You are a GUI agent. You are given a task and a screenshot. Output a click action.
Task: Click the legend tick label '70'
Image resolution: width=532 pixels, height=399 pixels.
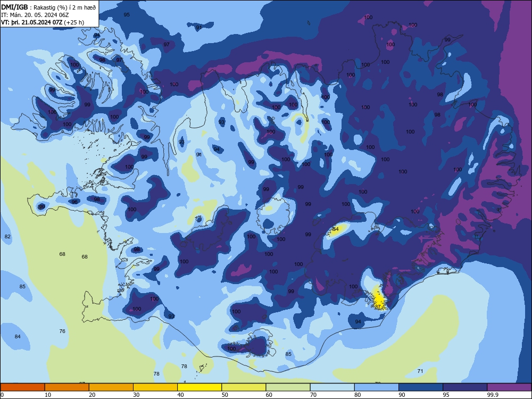(313, 395)
